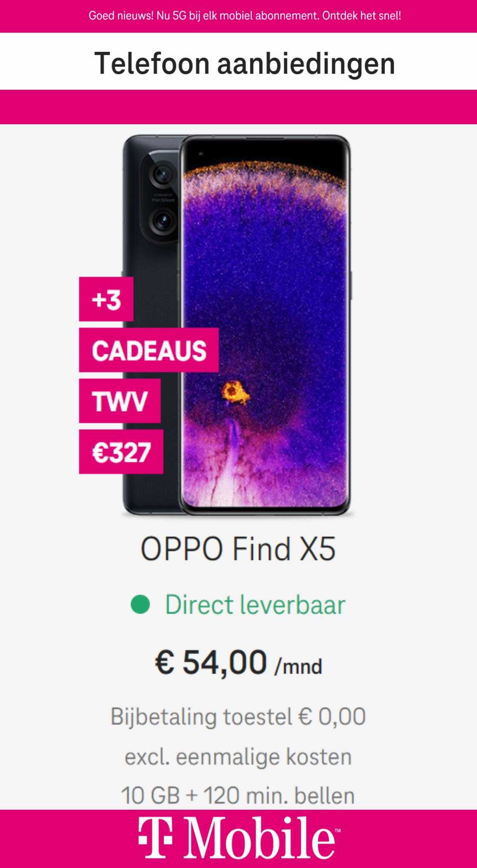Click the excl. eenmalige kosten text
The image size is (477, 868).
click(x=238, y=757)
